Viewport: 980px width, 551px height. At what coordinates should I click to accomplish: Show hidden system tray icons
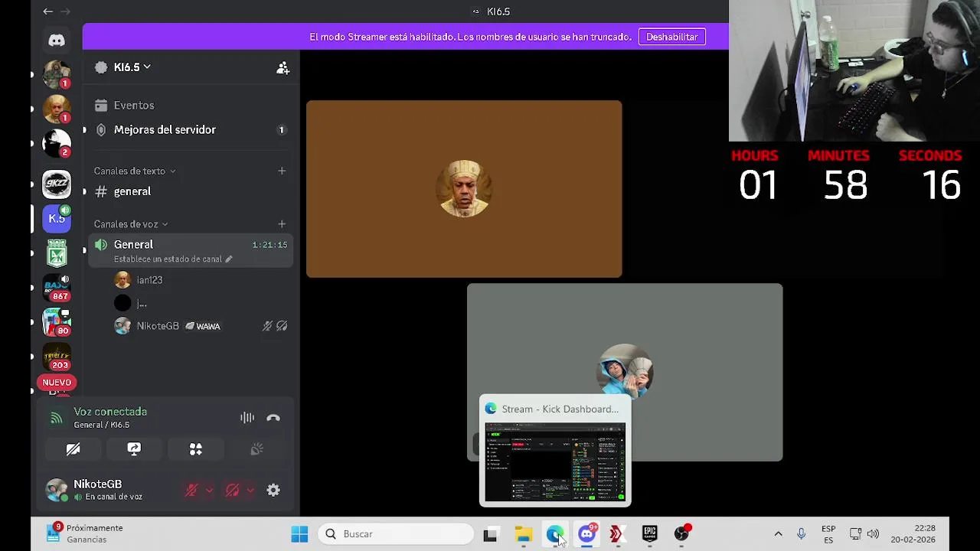pos(778,534)
